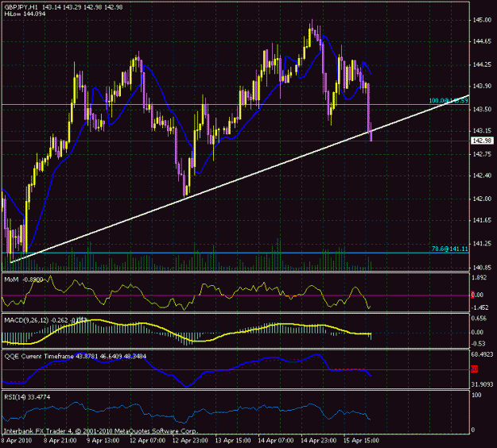This screenshot has width=497, height=448.
Task: Click the MACD scale value -0.53
Action: pyautogui.click(x=479, y=344)
